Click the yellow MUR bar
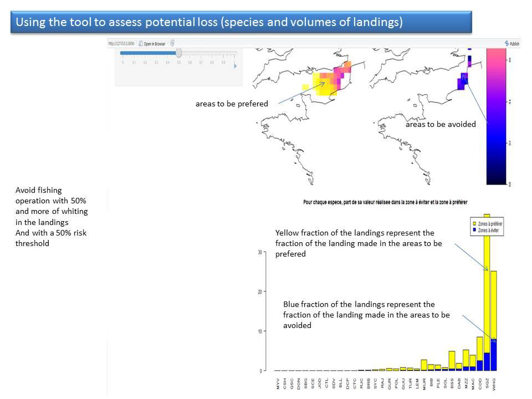This screenshot has width=532, height=399. pyautogui.click(x=424, y=365)
